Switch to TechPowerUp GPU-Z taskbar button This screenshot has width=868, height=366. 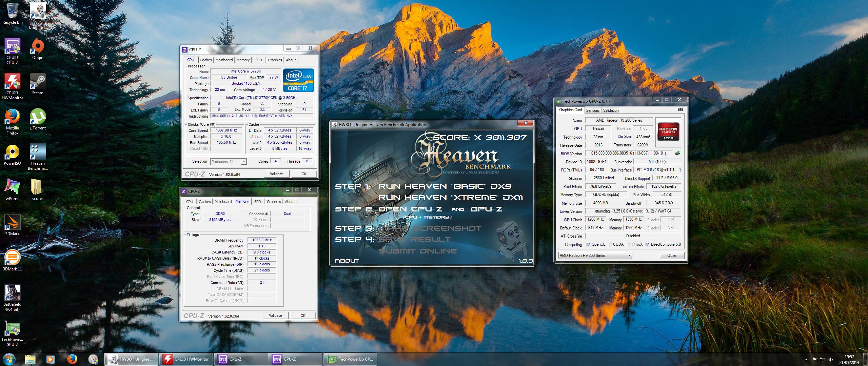click(350, 359)
